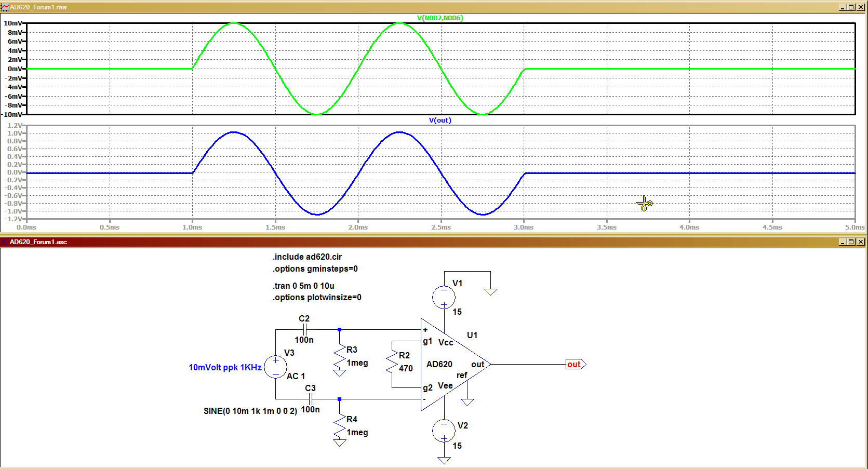This screenshot has width=868, height=469.
Task: Click the U1 reference designator
Action: [x=472, y=335]
